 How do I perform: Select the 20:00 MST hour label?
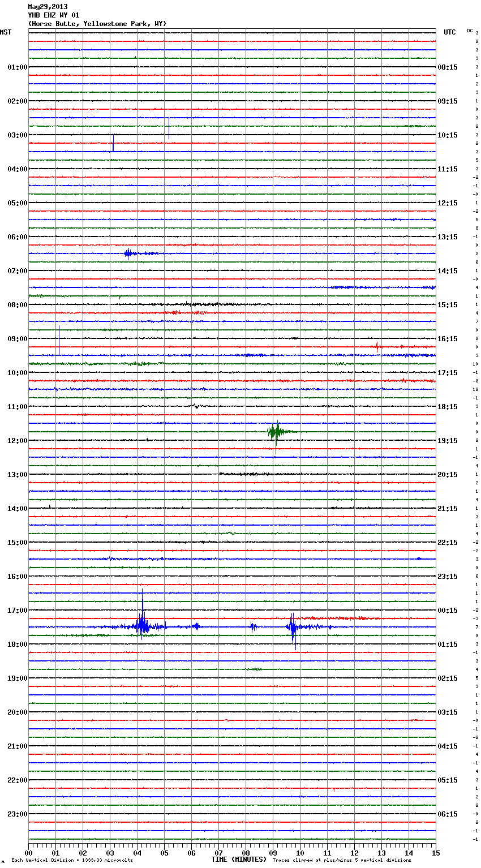18,712
